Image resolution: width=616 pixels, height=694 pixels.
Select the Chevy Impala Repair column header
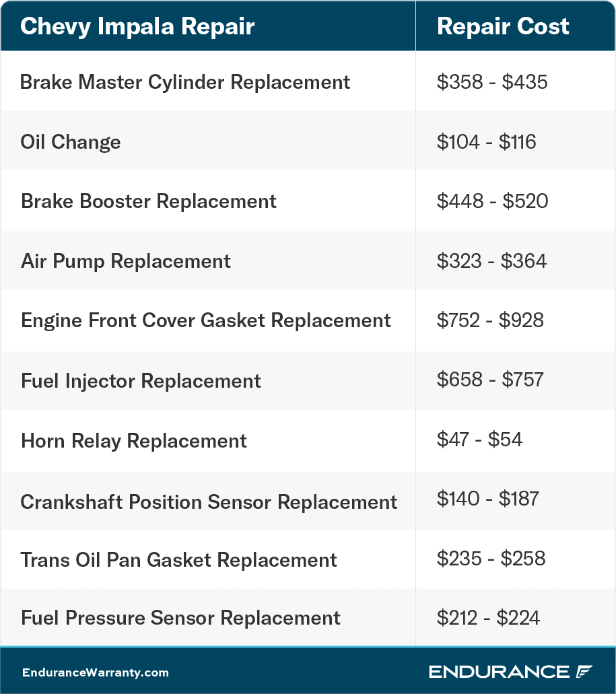coord(137,26)
